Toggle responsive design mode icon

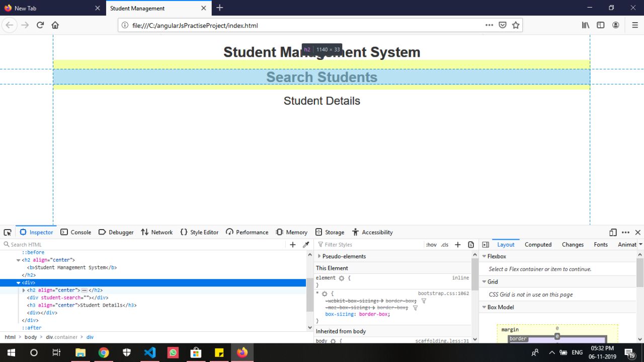[613, 232]
